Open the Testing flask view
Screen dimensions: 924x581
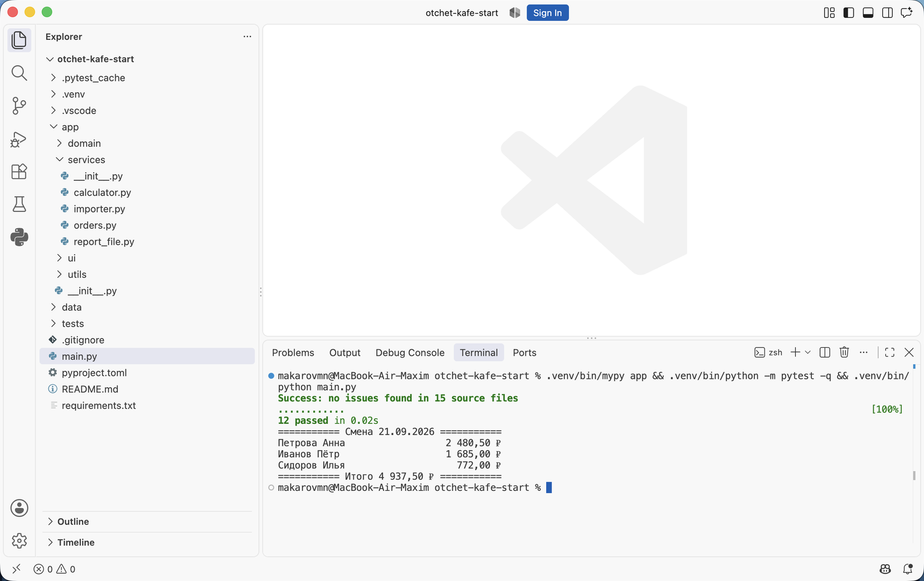pyautogui.click(x=19, y=204)
